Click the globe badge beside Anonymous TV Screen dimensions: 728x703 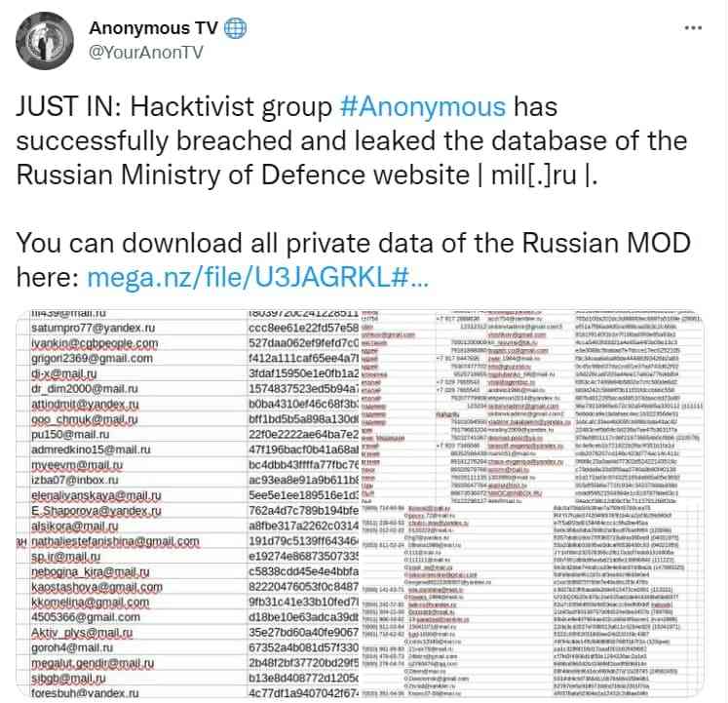235,28
